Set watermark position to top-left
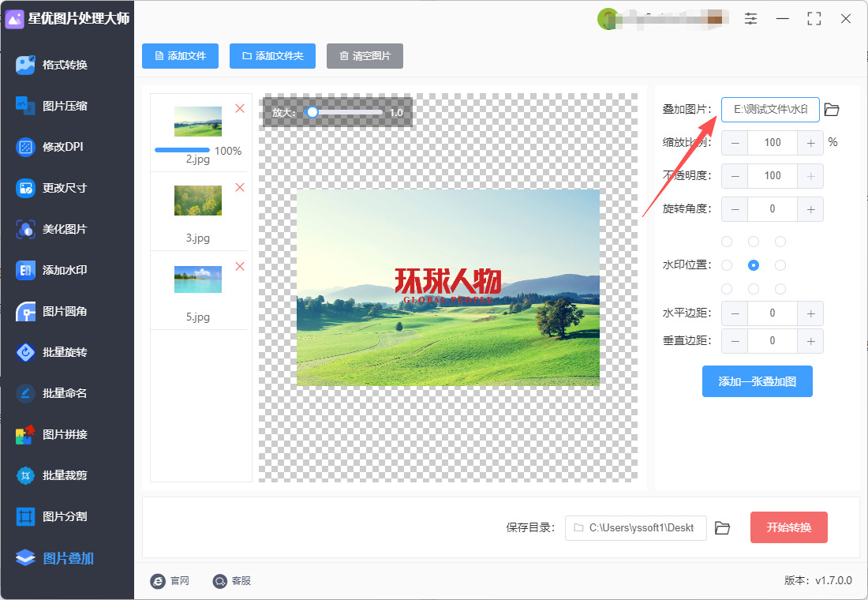868x600 pixels. (727, 242)
